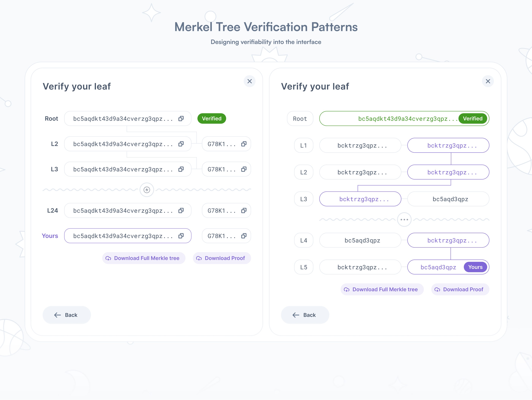The height and width of the screenshot is (400, 532).
Task: Copy the Yours row G78K1 hash
Action: click(x=244, y=236)
